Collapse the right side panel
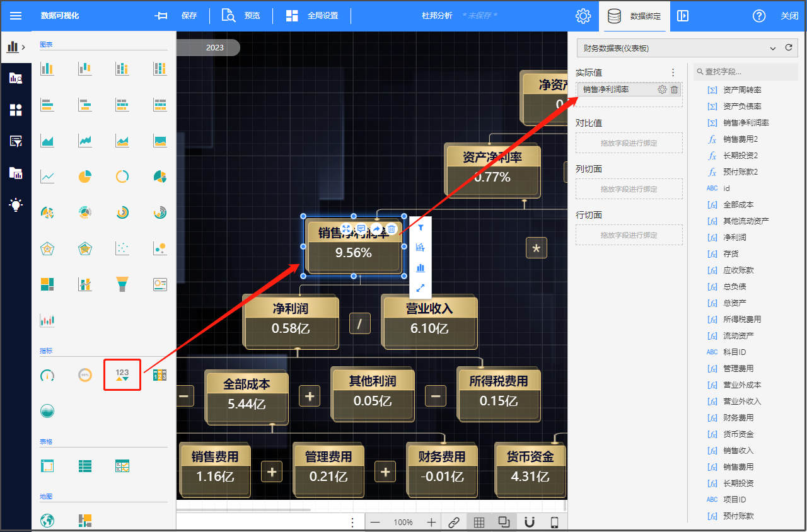 click(683, 16)
